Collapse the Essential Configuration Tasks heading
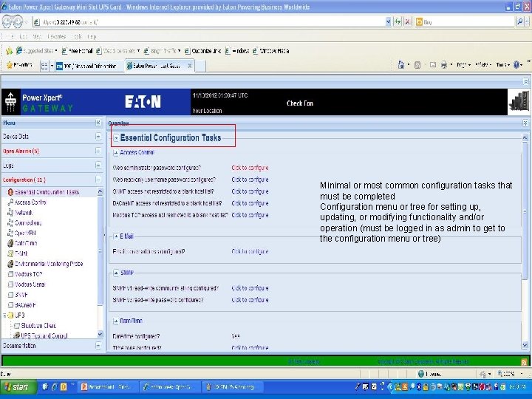 click(116, 137)
